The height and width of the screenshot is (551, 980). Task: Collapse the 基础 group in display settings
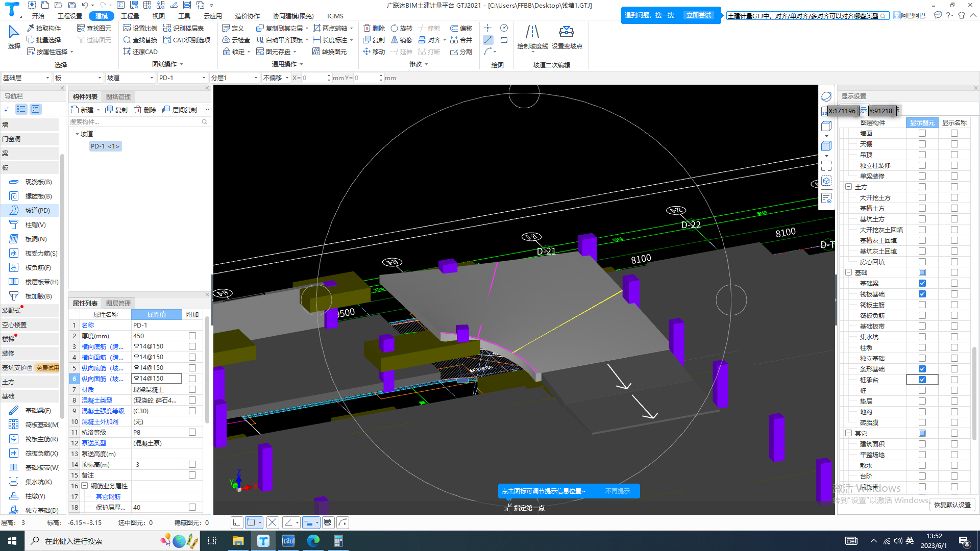pyautogui.click(x=848, y=272)
